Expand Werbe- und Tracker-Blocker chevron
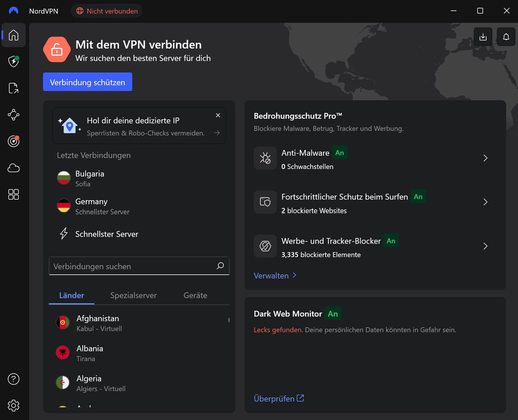Viewport: 518px width, 420px height. click(x=485, y=246)
